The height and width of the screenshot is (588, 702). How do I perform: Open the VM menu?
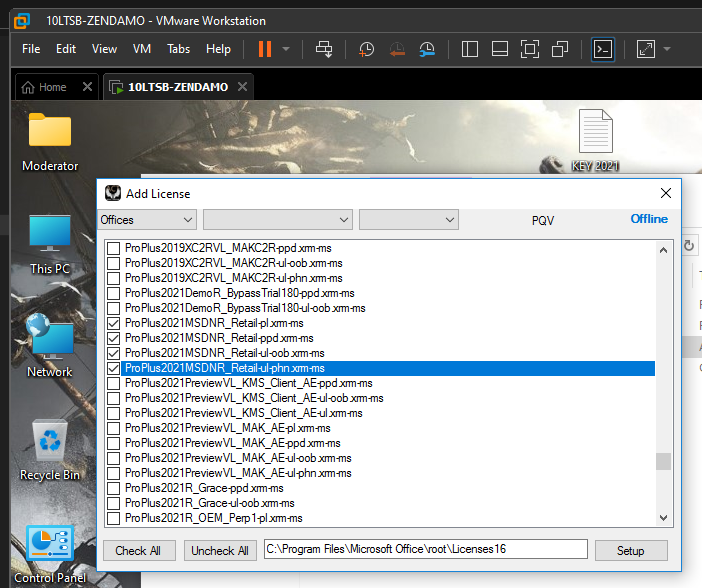[142, 49]
